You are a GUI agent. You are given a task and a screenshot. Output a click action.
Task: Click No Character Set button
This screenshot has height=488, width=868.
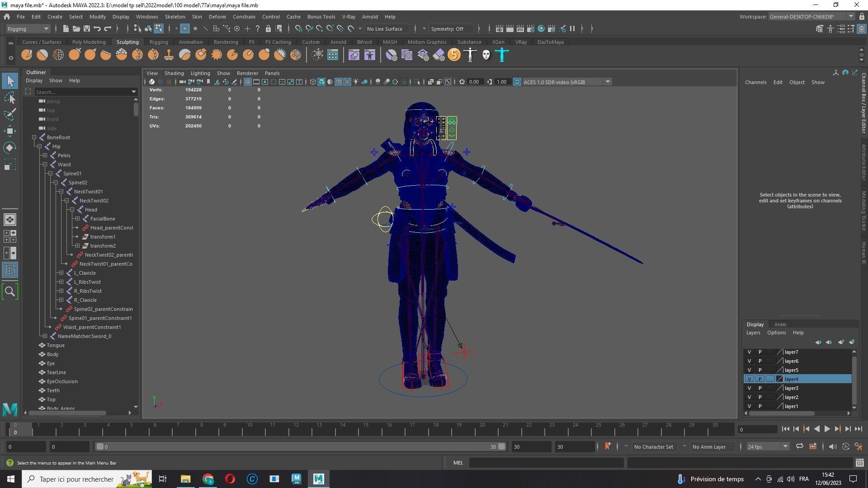653,447
